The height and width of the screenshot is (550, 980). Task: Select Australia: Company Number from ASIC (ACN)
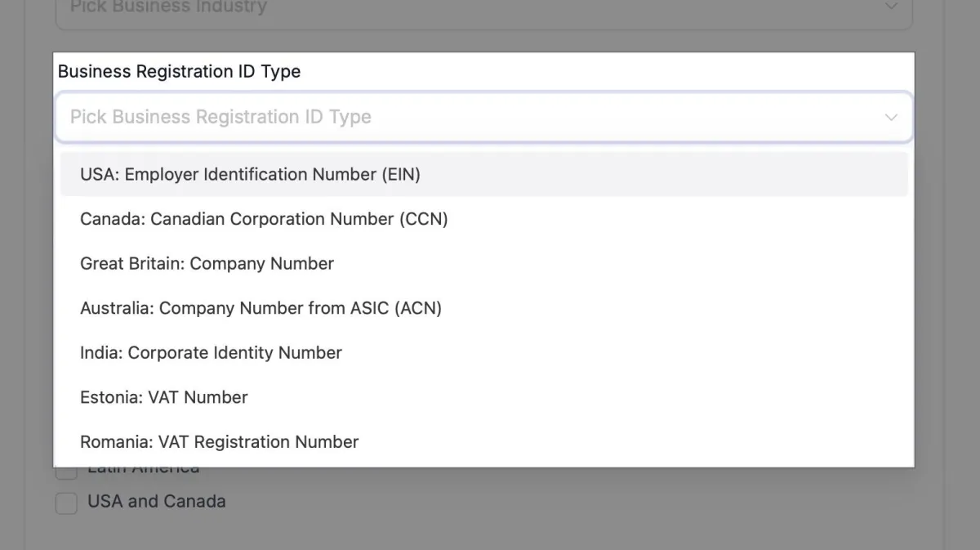(483, 308)
